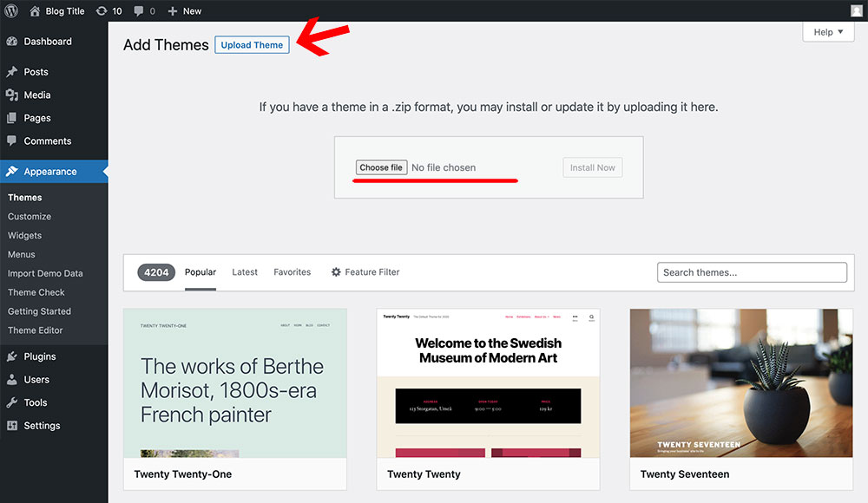The width and height of the screenshot is (868, 503).
Task: Click the Plugins plug icon
Action: (x=11, y=356)
